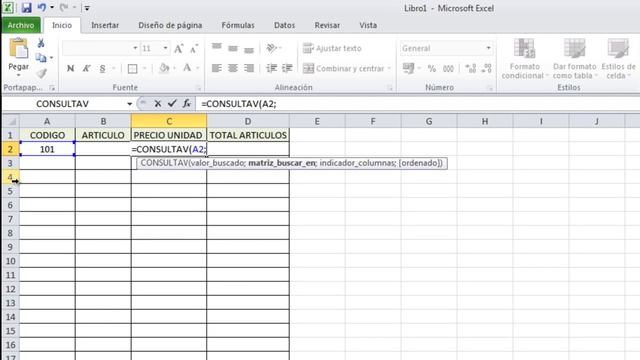
Task: Click the fill color bucket icon
Action: point(164,68)
